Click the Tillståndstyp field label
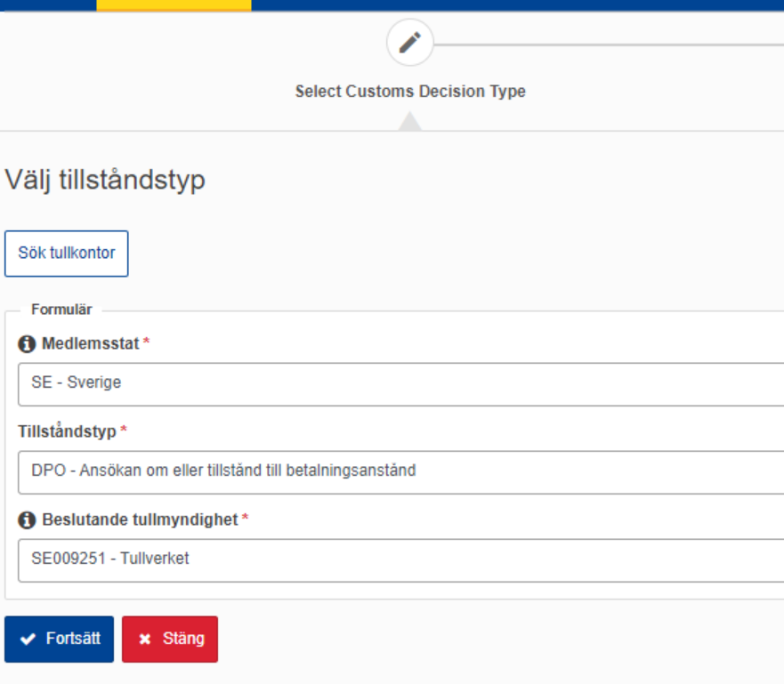This screenshot has height=684, width=784. (67, 431)
